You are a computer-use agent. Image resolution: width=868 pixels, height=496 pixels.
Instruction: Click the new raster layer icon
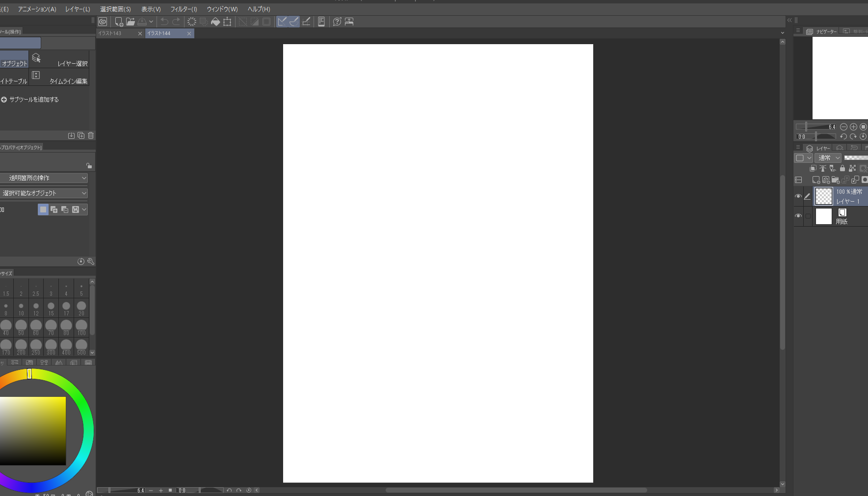(815, 180)
